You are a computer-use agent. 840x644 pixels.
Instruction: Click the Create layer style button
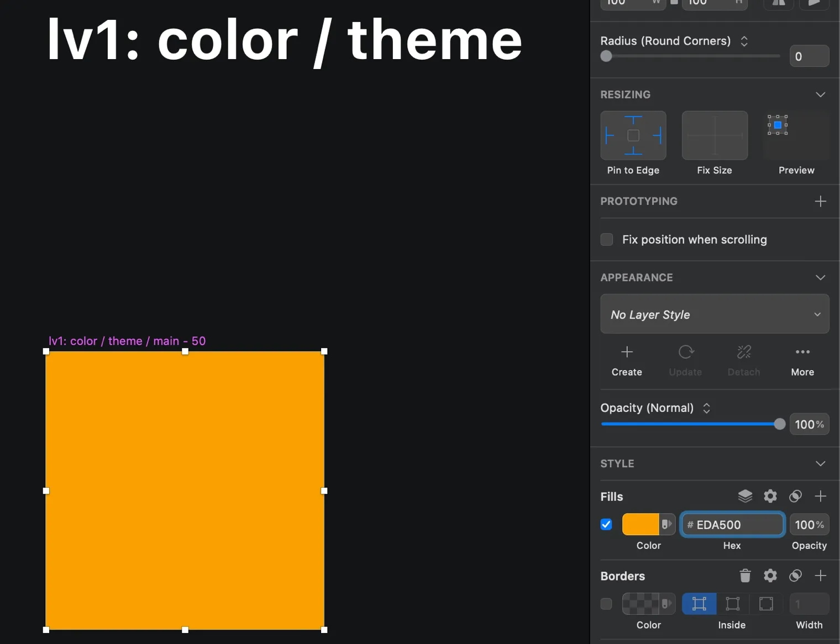[627, 360]
